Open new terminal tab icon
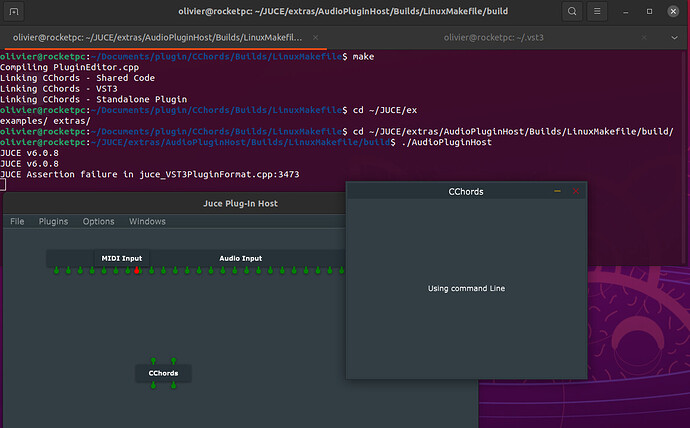 point(14,11)
